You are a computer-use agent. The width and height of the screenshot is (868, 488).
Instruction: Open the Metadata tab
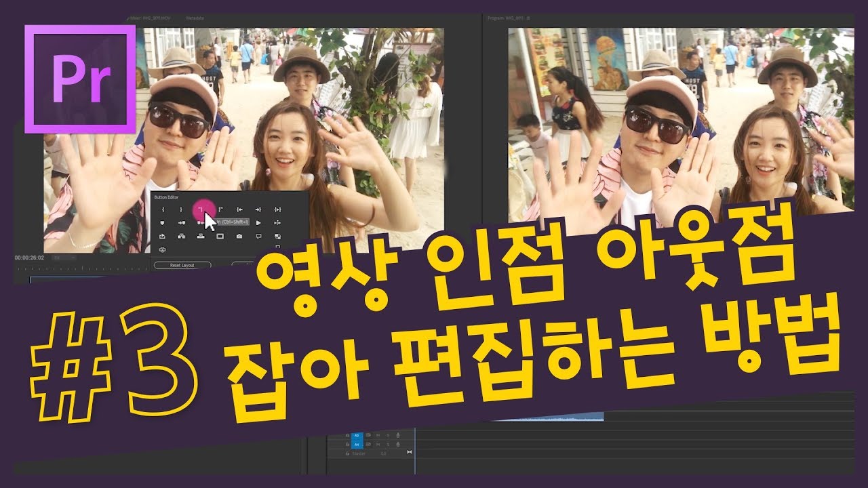(195, 20)
